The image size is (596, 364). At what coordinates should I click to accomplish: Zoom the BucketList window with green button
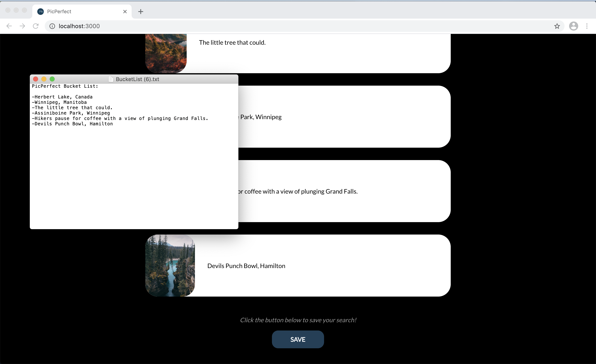pyautogui.click(x=52, y=79)
